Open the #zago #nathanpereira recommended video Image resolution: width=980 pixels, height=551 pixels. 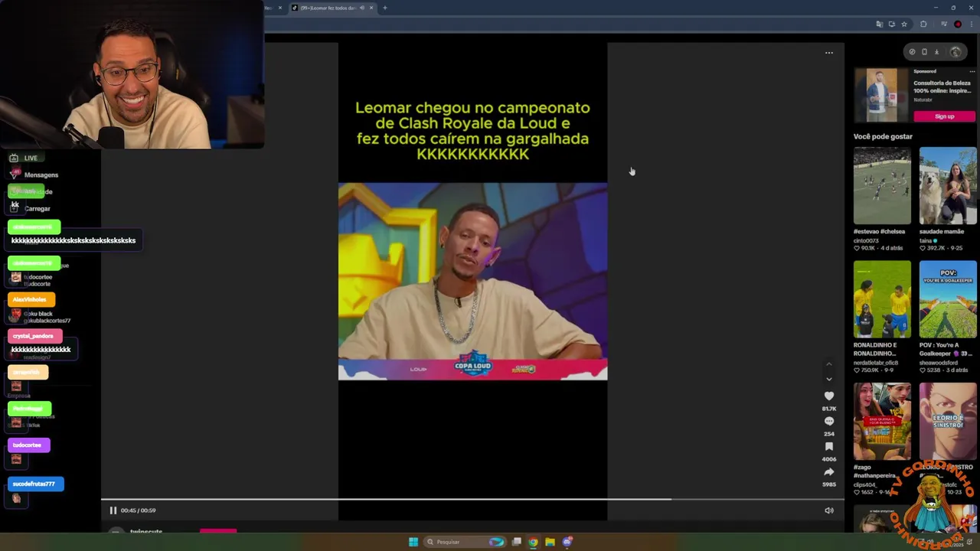[882, 422]
